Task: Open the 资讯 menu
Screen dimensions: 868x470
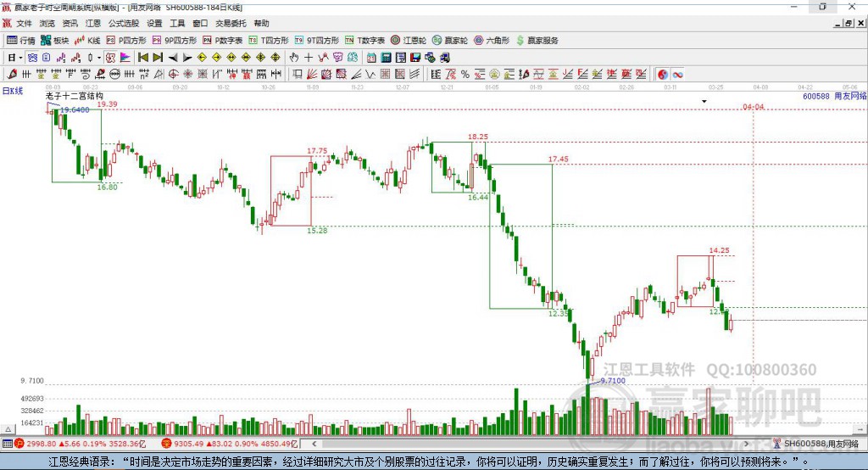Action: (70, 23)
